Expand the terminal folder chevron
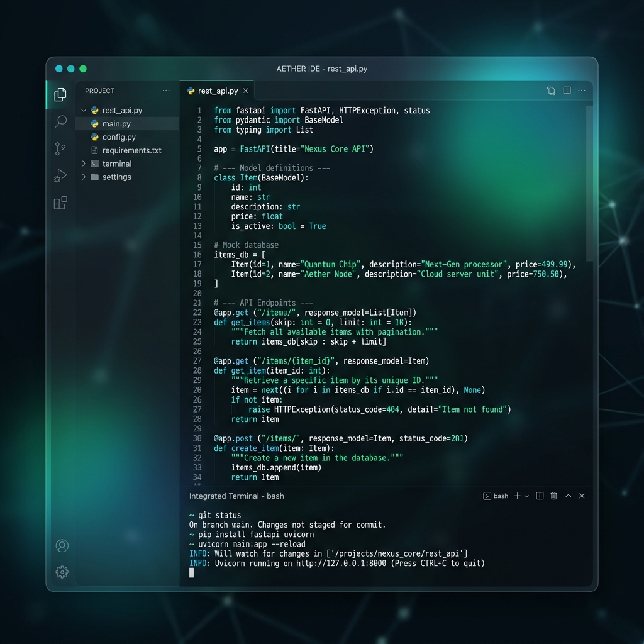The image size is (644, 644). (x=84, y=164)
